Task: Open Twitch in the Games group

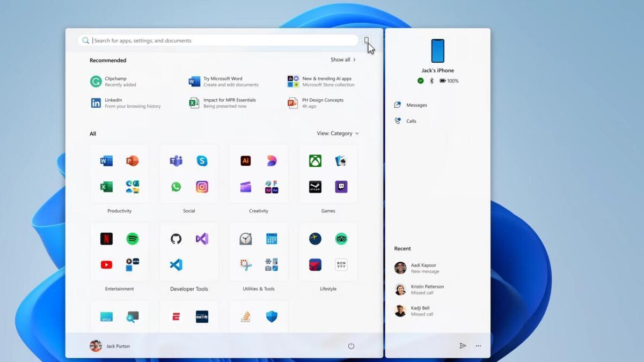Action: 341,187
